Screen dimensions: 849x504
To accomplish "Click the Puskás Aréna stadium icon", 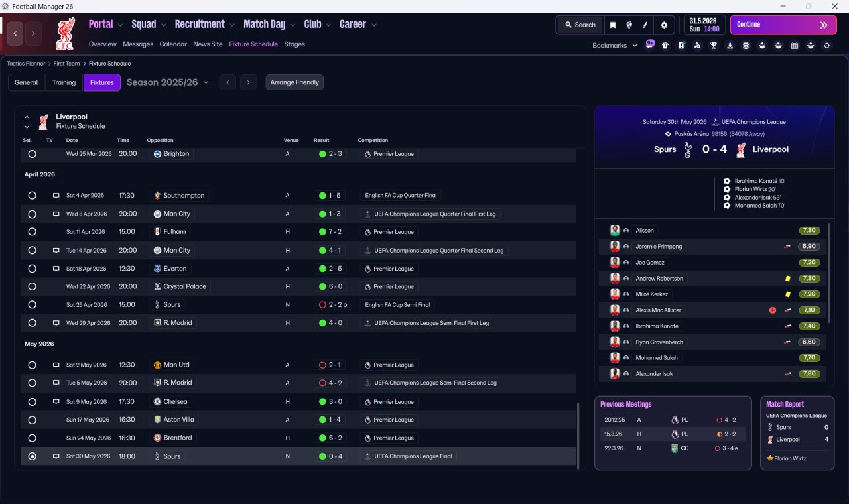I will 669,134.
